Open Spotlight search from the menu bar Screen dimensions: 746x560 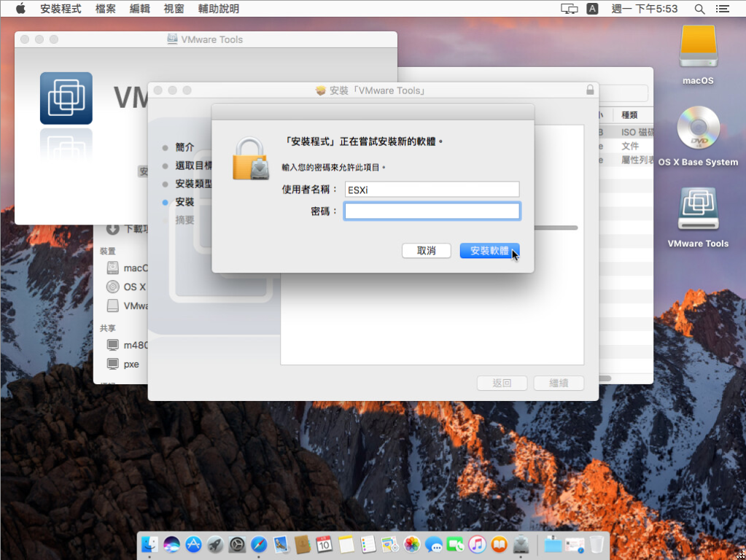[699, 9]
